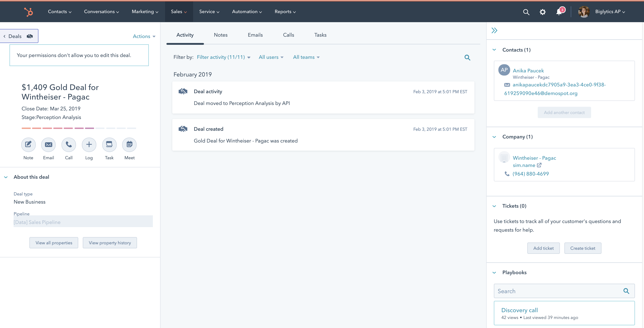Screen dimensions: 644x328
Task: Click the HubSpot sprocket logo
Action: point(28,12)
